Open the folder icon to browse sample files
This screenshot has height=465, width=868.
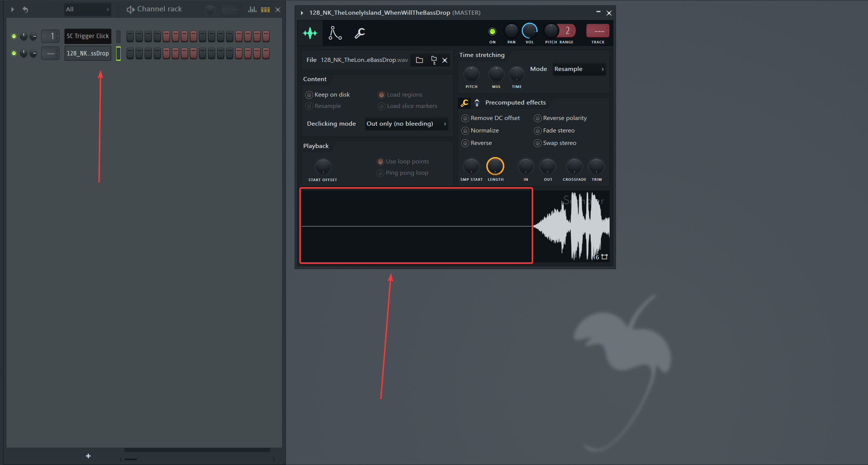click(419, 60)
